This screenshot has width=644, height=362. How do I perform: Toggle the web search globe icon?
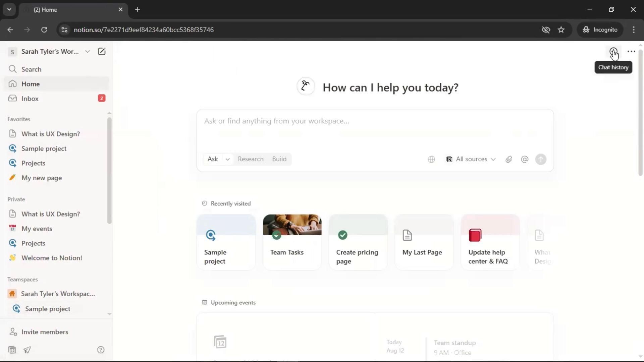[431, 160]
